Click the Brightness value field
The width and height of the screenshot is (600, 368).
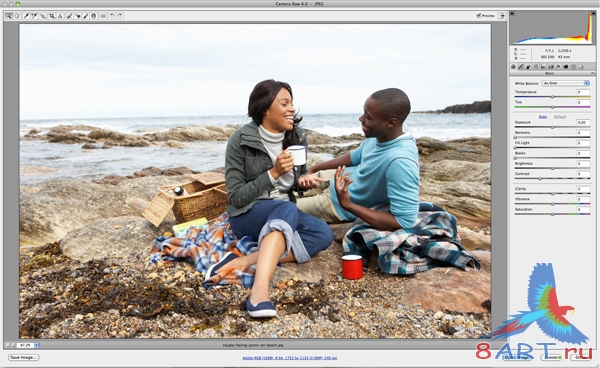coord(583,164)
